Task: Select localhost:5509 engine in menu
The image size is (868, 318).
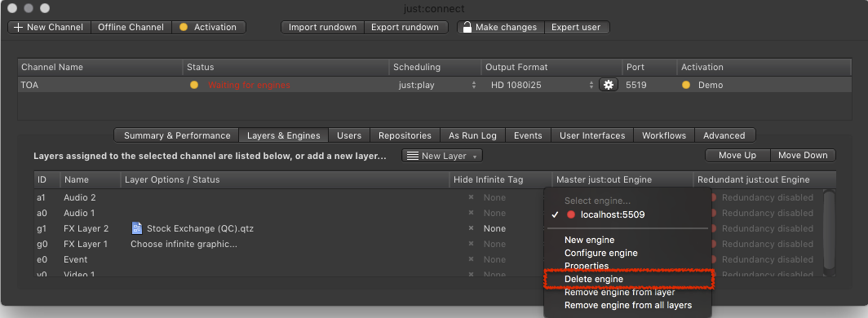Action: [x=627, y=214]
